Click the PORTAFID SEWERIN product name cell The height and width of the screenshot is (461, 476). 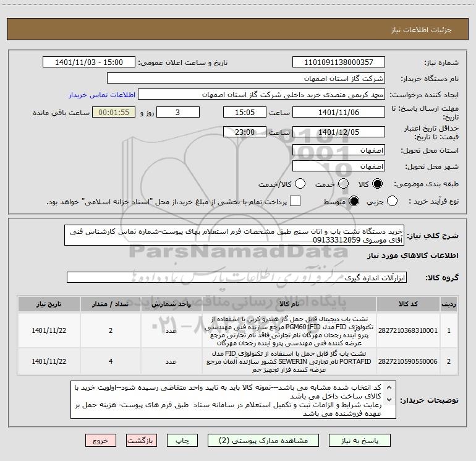289,361
